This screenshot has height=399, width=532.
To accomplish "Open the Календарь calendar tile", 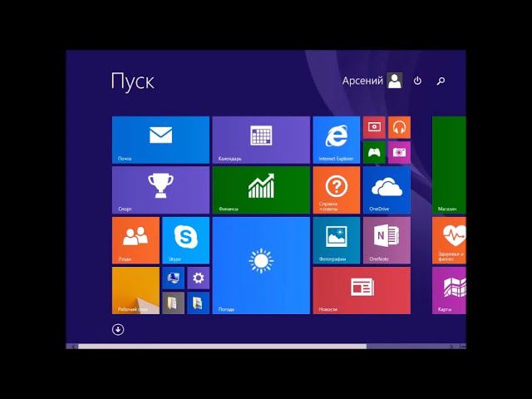I will (261, 140).
